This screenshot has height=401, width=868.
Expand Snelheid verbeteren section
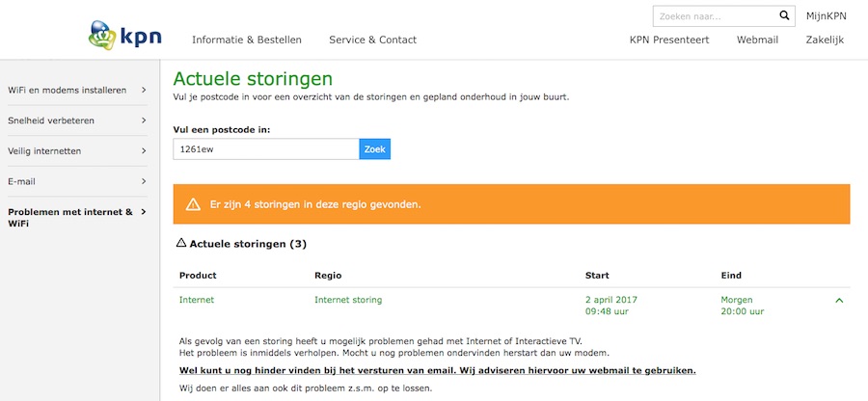pyautogui.click(x=144, y=120)
